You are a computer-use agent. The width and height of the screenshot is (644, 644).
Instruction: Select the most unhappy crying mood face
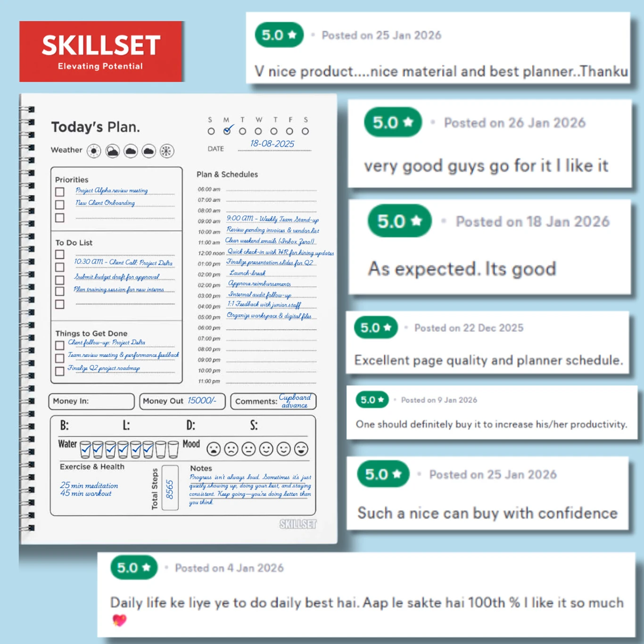tap(214, 449)
